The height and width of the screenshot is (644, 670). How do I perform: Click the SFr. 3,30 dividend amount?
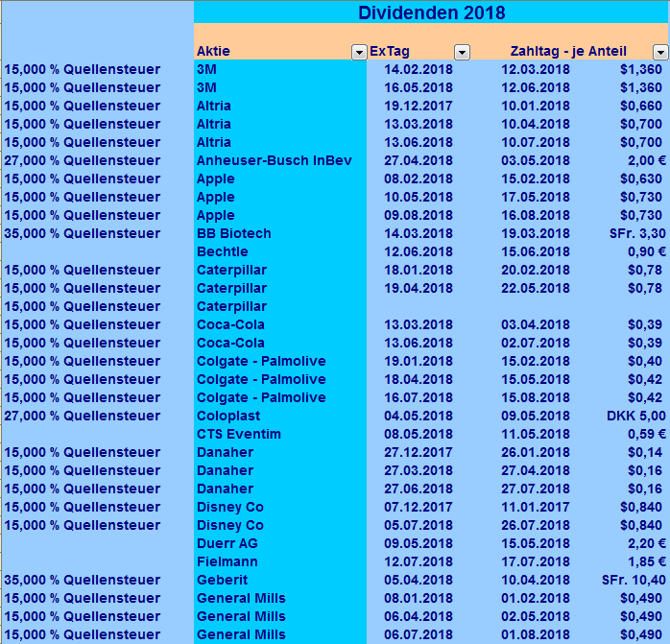(x=637, y=233)
